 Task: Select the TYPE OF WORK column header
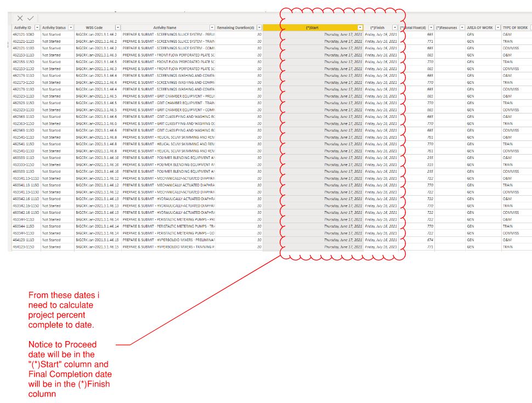[x=516, y=27]
